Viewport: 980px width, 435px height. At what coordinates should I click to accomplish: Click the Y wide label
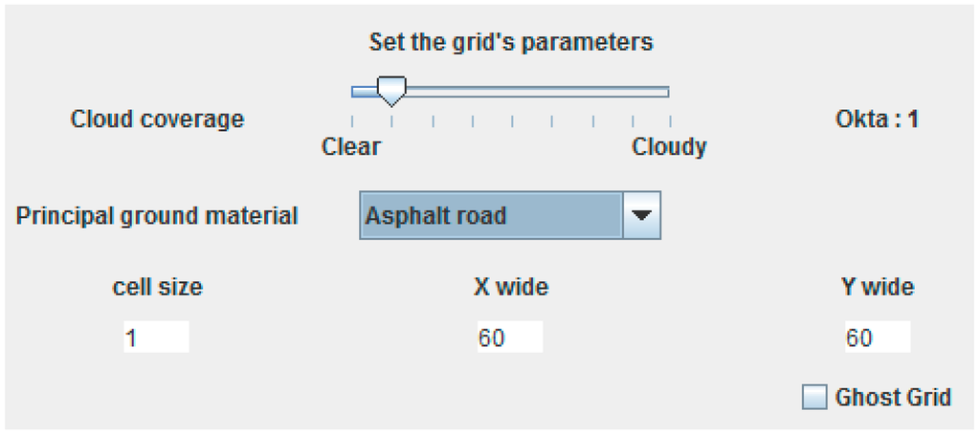pyautogui.click(x=877, y=286)
